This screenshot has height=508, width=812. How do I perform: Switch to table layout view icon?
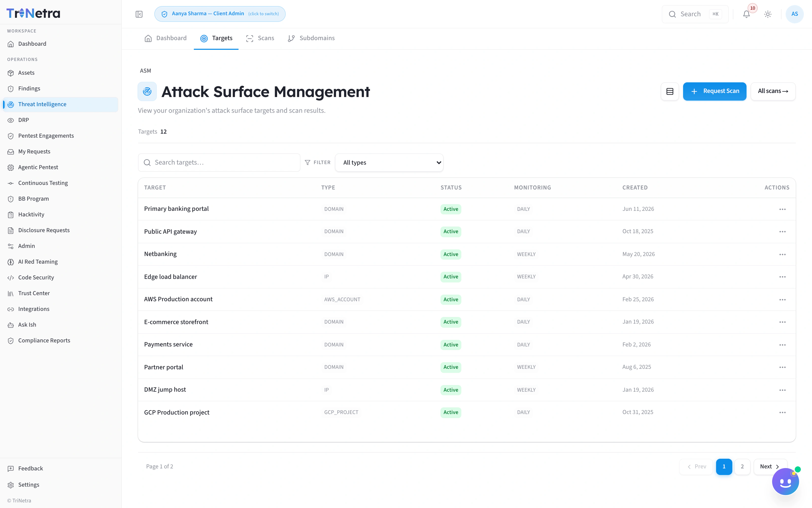click(670, 91)
